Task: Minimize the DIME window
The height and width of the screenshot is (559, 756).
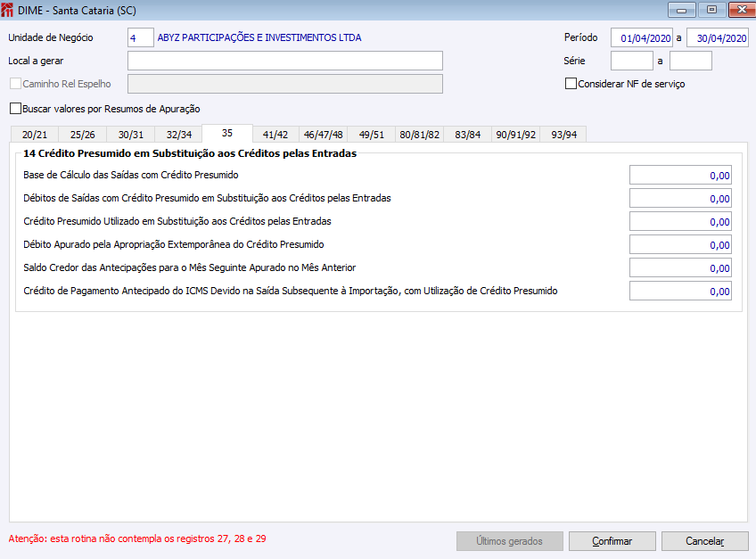Action: click(x=681, y=10)
